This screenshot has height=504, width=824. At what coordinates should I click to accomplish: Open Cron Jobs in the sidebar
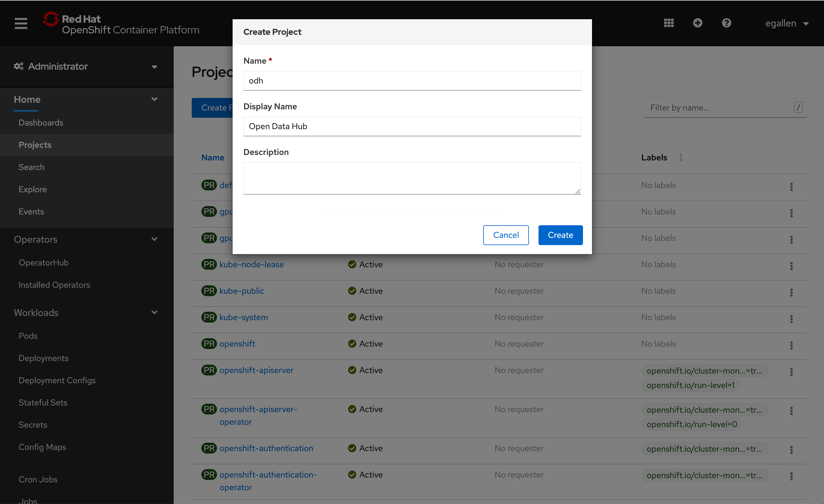(x=38, y=479)
